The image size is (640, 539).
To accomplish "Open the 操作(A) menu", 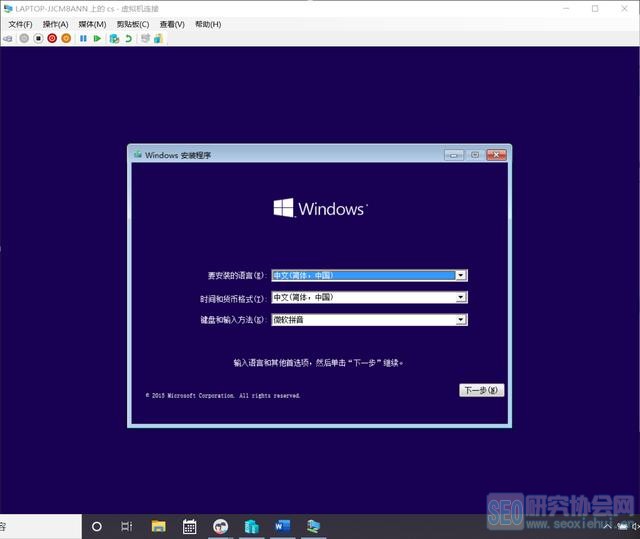I will (56, 24).
